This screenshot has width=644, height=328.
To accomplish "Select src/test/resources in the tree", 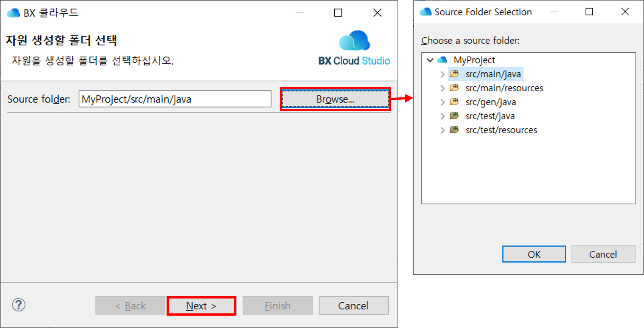I will [501, 130].
